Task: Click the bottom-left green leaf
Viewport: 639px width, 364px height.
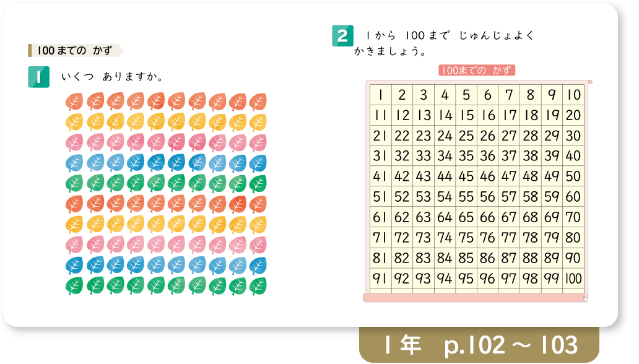Action: (x=74, y=285)
